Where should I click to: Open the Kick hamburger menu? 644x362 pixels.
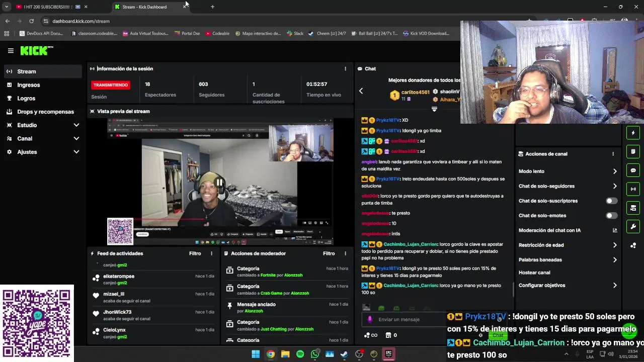pos(11,51)
